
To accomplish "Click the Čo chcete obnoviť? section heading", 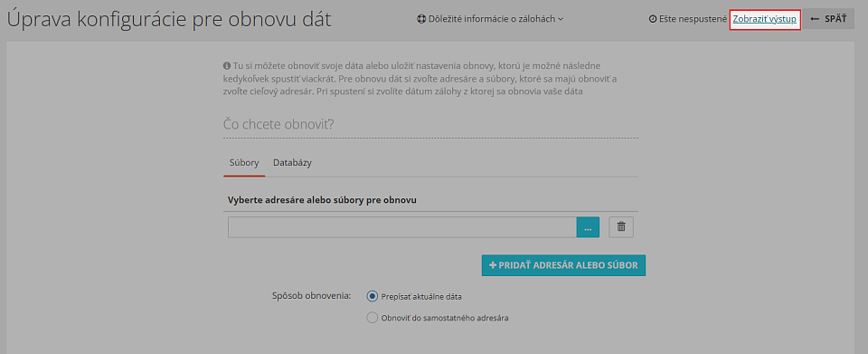I will point(278,123).
